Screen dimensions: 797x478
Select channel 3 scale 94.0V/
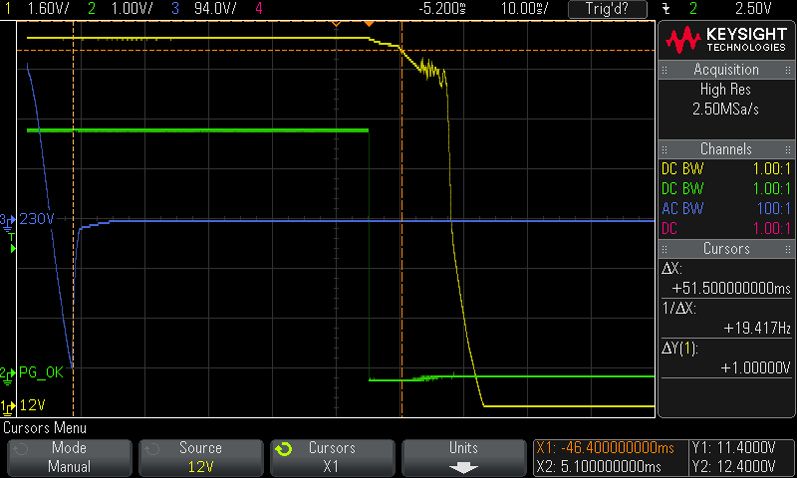215,8
